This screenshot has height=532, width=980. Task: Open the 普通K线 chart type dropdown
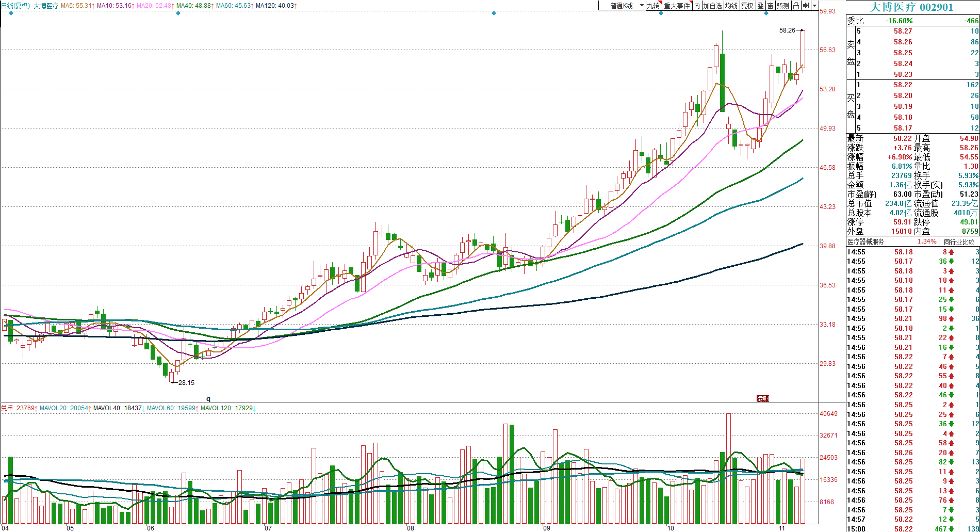[x=622, y=6]
